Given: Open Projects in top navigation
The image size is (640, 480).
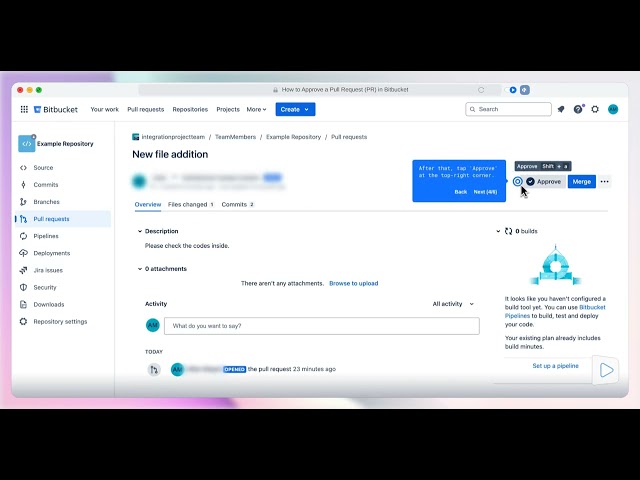Looking at the screenshot, I should [228, 109].
